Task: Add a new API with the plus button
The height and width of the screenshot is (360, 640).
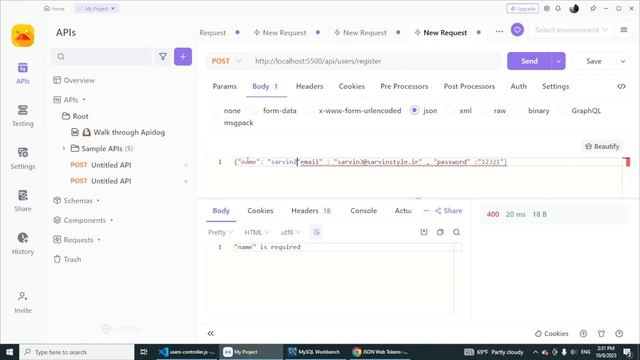Action: [x=183, y=57]
